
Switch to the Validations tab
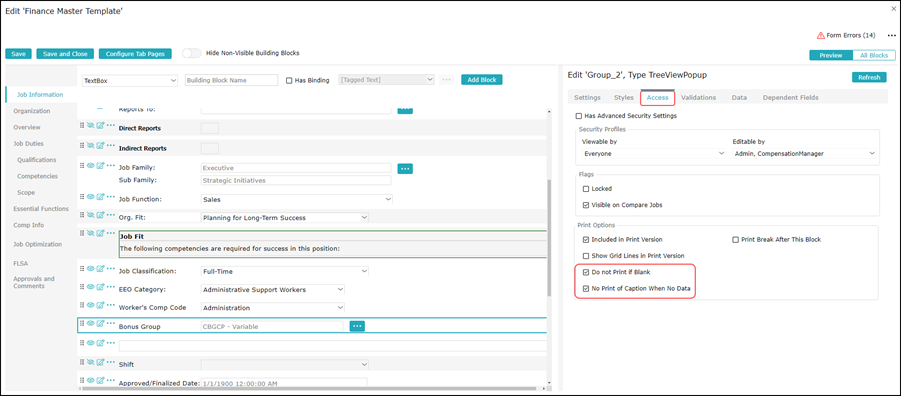click(699, 98)
